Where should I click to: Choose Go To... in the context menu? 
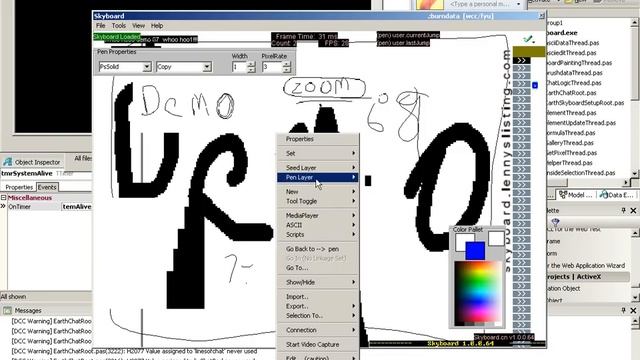point(318,268)
